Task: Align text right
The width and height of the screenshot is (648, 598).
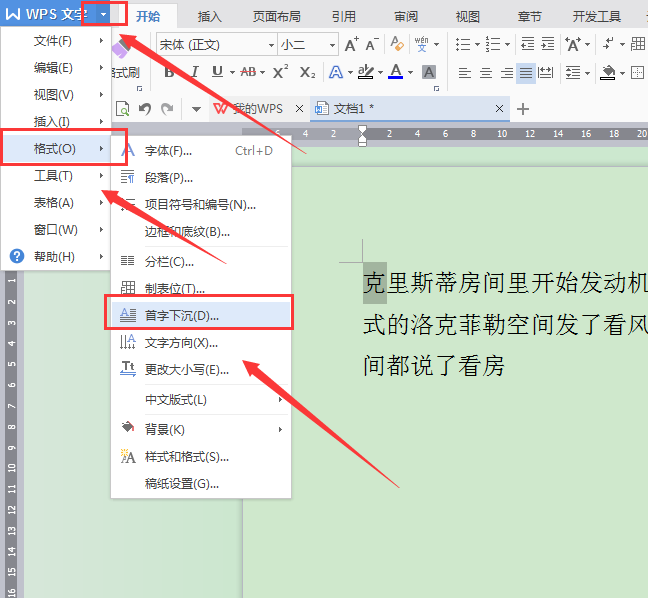Action: click(x=506, y=73)
